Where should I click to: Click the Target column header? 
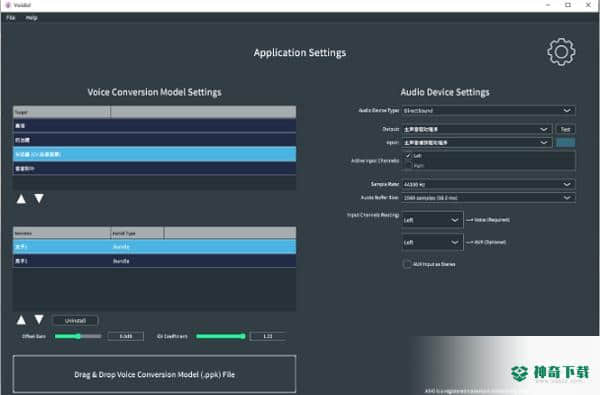(x=62, y=112)
